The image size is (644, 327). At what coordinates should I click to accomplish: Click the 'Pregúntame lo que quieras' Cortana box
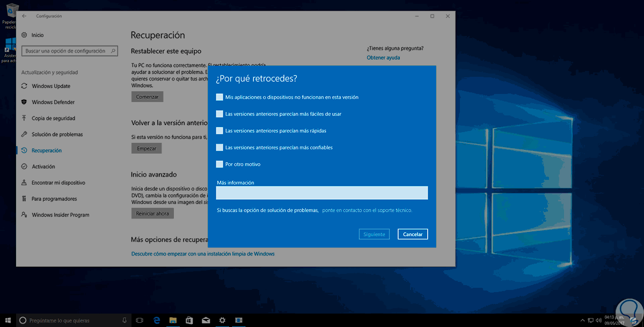coord(73,320)
